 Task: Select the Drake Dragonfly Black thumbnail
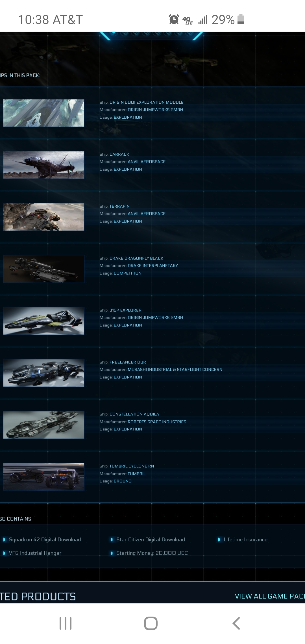pos(43,269)
